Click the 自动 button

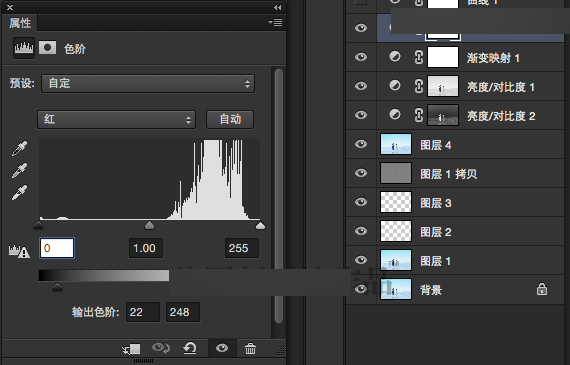point(230,119)
